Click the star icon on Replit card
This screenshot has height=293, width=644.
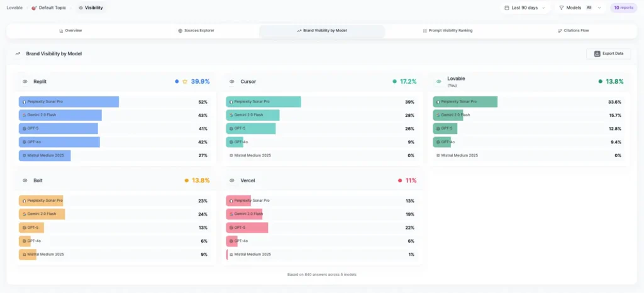[x=185, y=82]
